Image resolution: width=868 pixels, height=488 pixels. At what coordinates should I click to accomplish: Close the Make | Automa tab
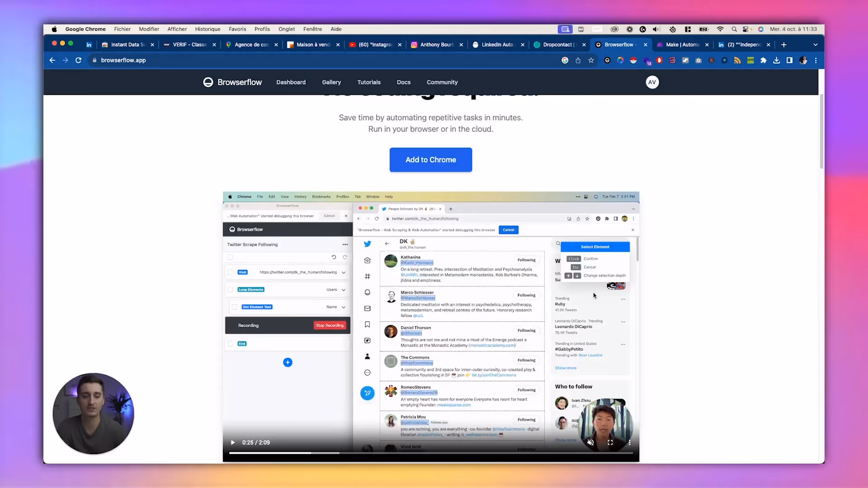click(x=707, y=45)
